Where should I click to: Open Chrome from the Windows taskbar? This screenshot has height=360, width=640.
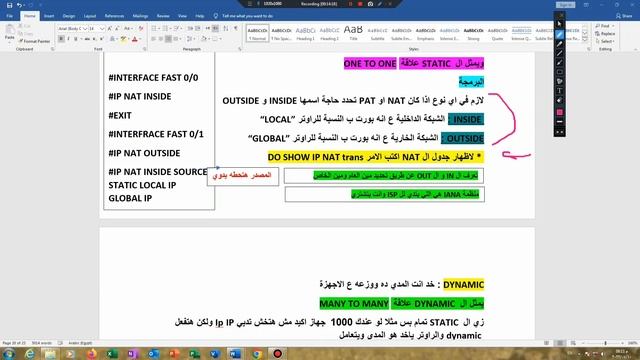tap(257, 354)
